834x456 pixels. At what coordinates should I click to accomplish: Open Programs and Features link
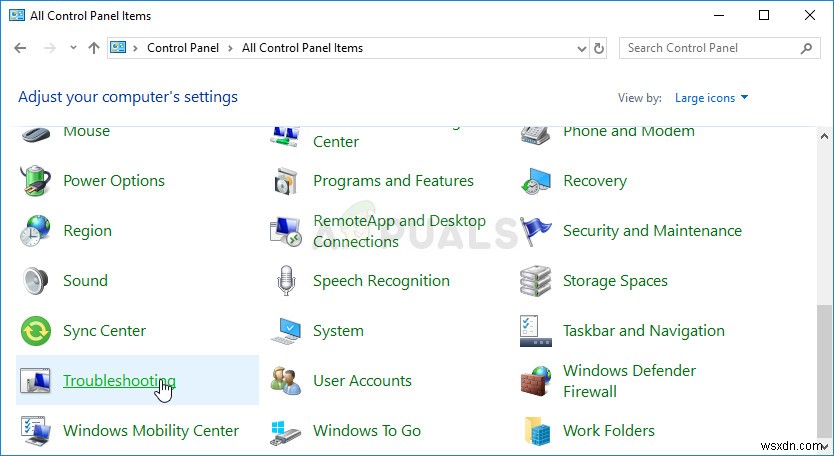coord(393,181)
